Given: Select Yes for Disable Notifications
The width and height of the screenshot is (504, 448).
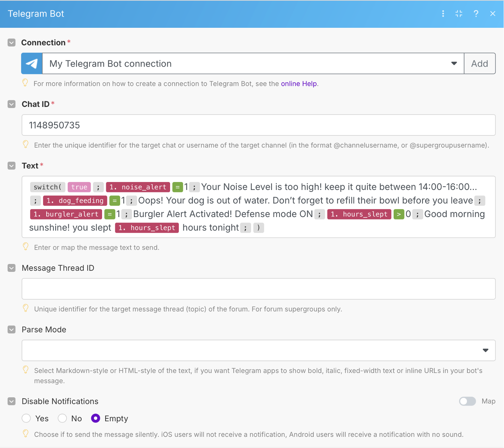Looking at the screenshot, I should pyautogui.click(x=26, y=418).
